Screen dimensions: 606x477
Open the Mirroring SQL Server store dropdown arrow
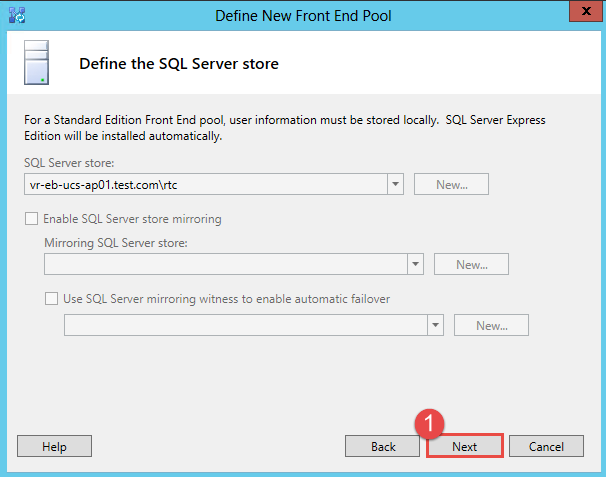tap(415, 264)
